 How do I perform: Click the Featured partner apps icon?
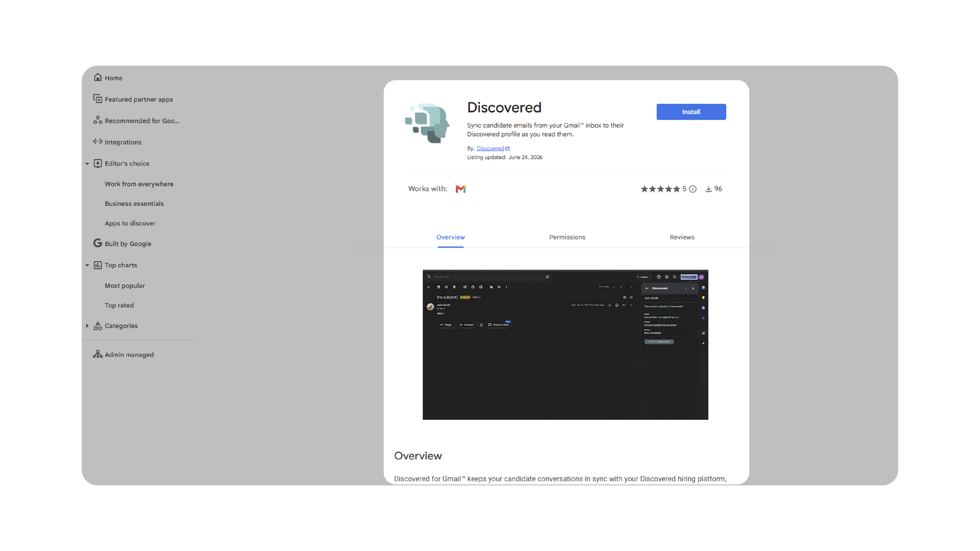[x=98, y=99]
